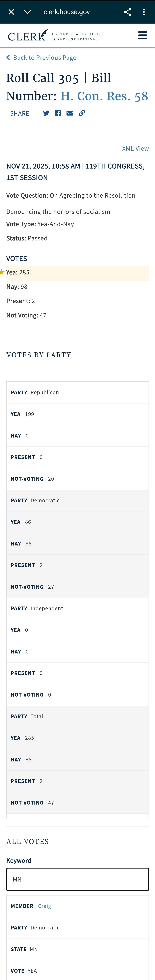Tap the yellow star beside Yea
Screen dimensions: 155x980
tap(2, 272)
